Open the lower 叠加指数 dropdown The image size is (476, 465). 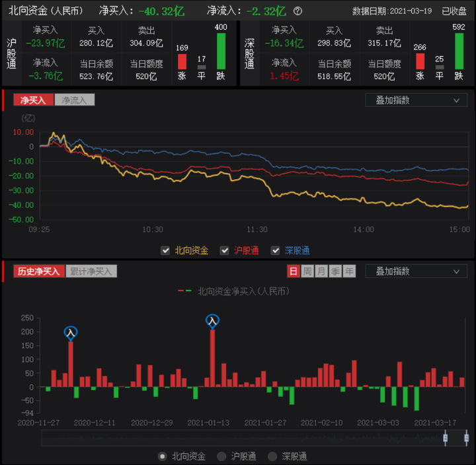point(416,271)
